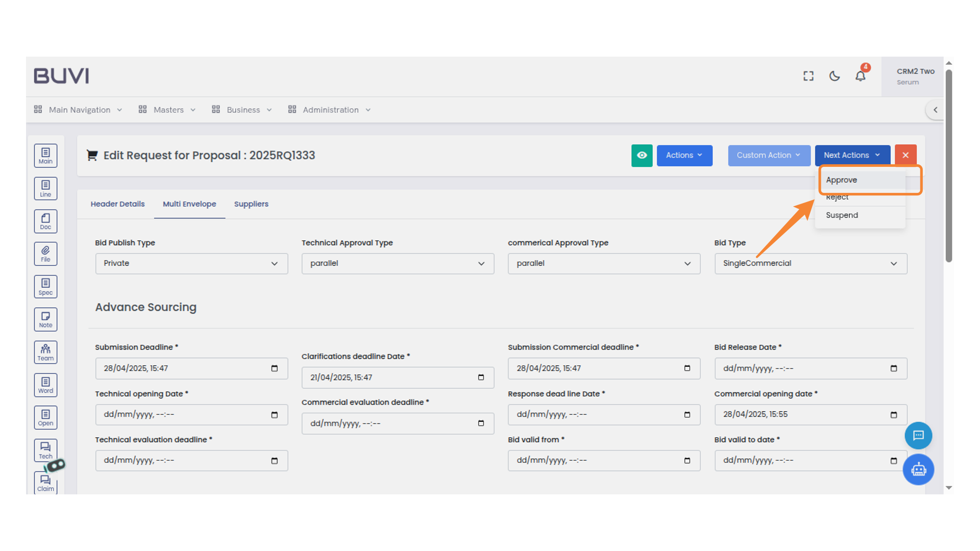Open the Note sidebar icon
This screenshot has height=551, width=980.
[x=45, y=319]
